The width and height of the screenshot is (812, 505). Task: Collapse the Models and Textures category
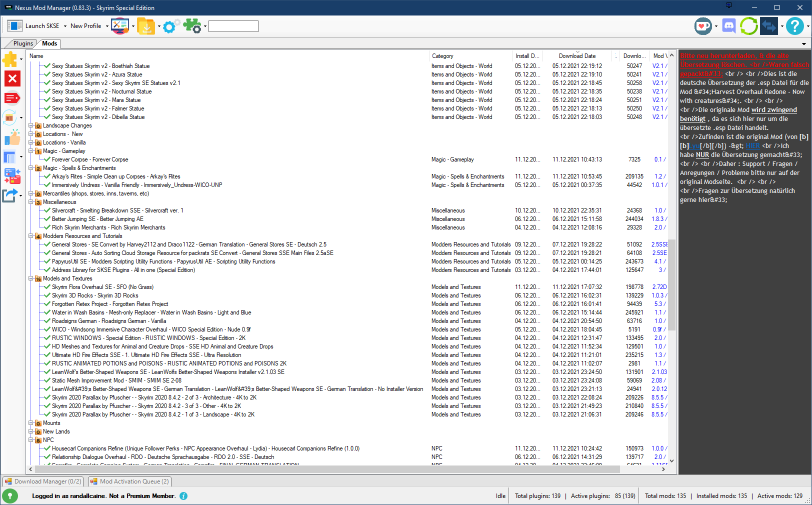pos(31,278)
